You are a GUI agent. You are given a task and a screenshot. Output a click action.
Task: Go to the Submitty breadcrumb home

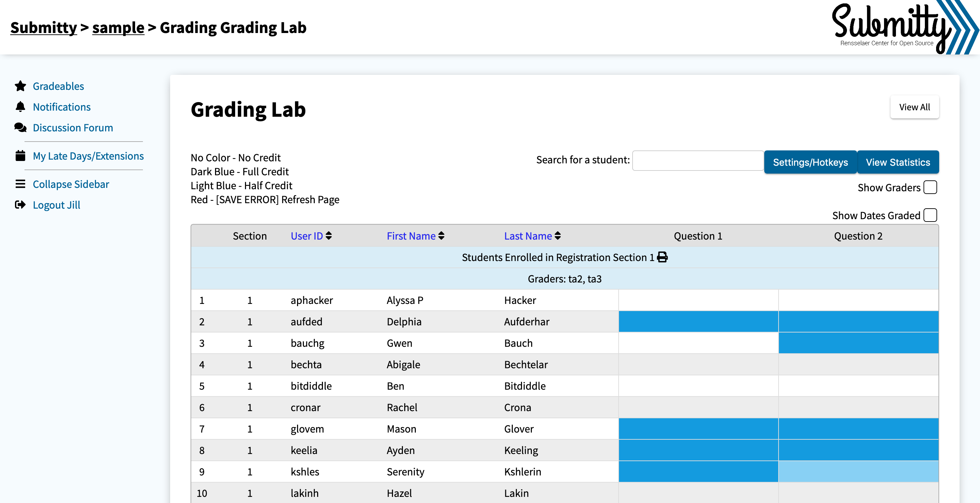[x=44, y=27]
